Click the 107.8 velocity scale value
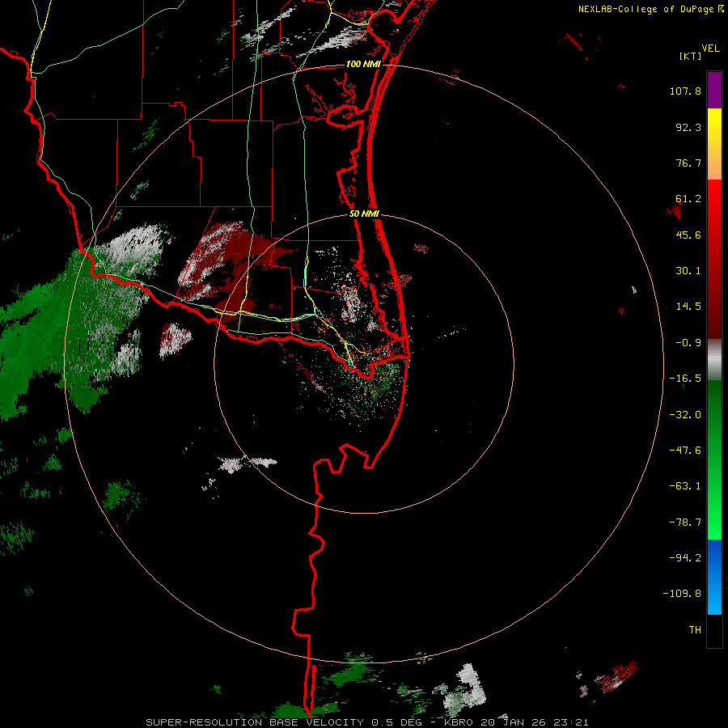 click(685, 91)
